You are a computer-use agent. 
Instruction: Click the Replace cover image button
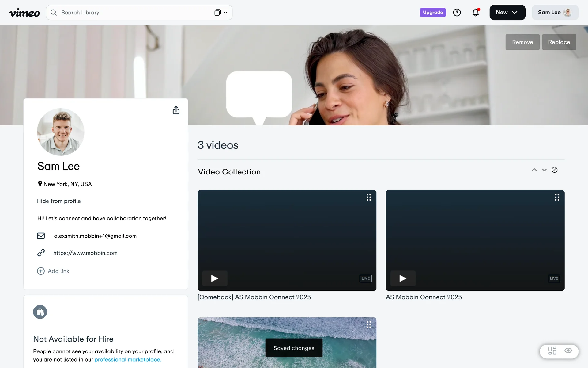(x=559, y=42)
